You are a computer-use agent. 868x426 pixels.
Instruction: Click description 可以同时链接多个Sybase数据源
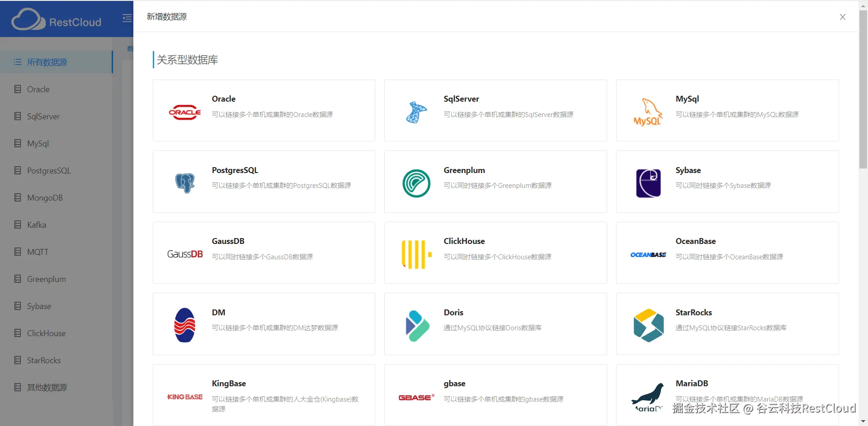pos(723,186)
